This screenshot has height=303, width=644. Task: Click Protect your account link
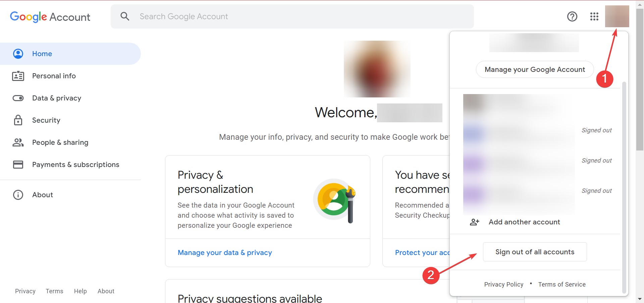(422, 253)
